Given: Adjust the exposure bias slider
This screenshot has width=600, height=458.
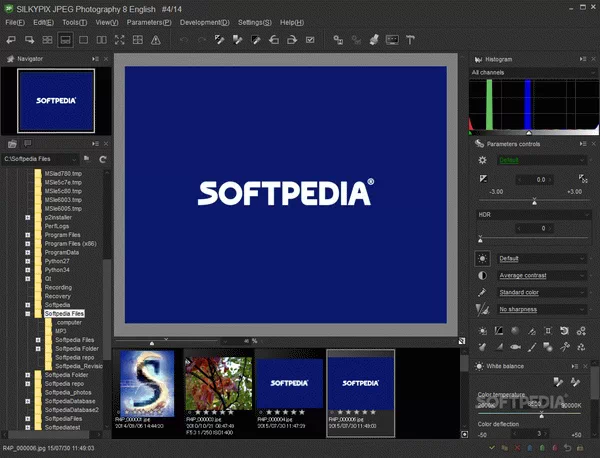Looking at the screenshot, I should point(534,201).
